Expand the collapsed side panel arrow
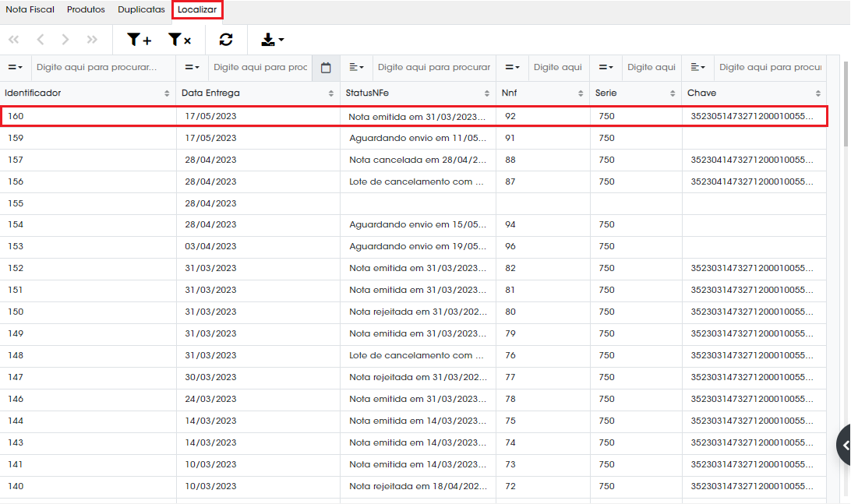Image resolution: width=851 pixels, height=504 pixels. [x=845, y=446]
